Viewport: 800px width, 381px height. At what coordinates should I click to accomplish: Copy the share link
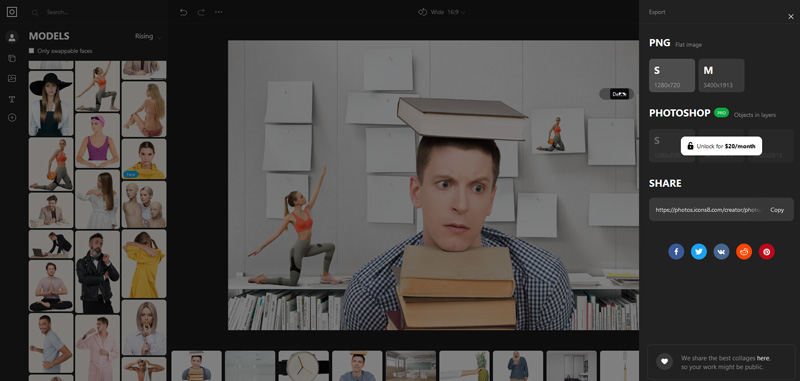(x=777, y=210)
